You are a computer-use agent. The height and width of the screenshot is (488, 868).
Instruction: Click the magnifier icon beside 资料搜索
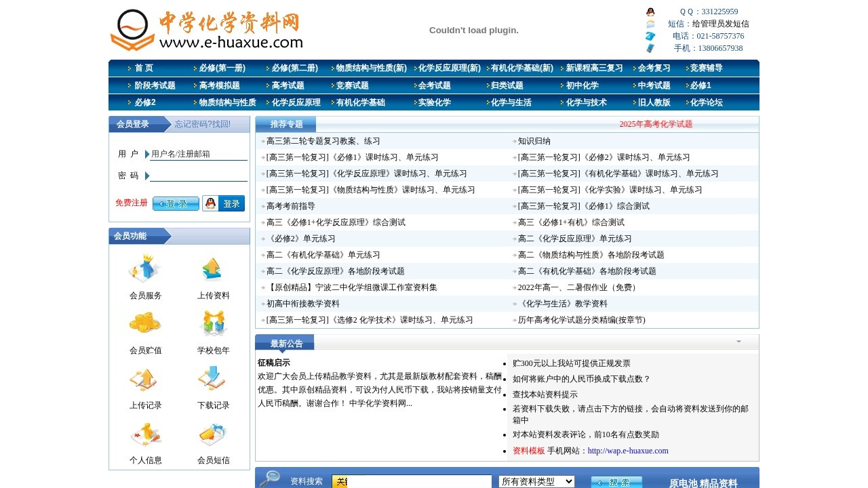(271, 480)
